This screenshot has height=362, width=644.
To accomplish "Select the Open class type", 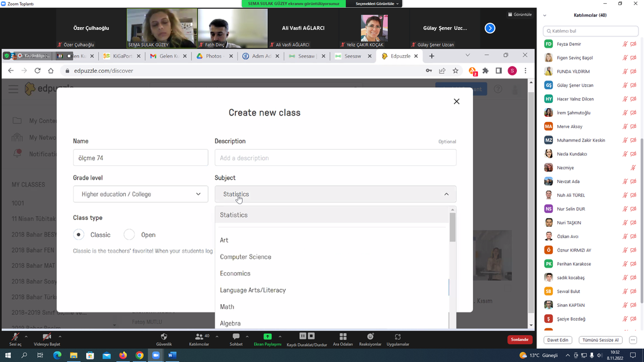I will 129,235.
